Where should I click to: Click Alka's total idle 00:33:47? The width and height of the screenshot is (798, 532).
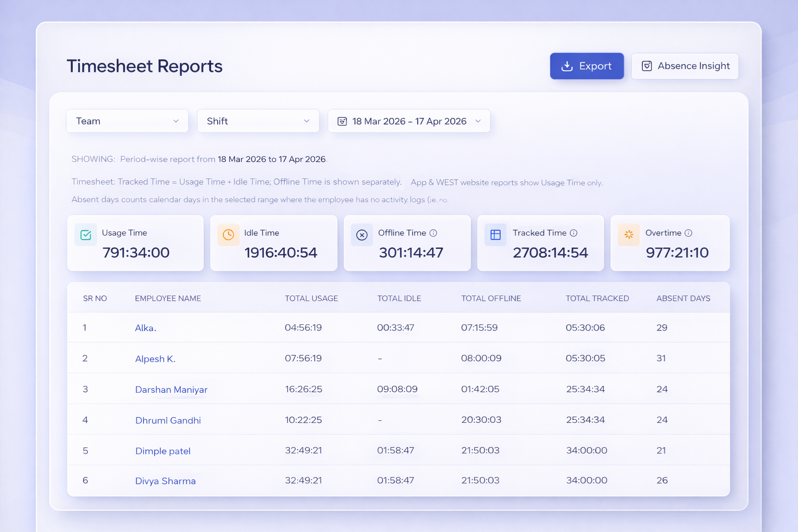click(x=395, y=327)
